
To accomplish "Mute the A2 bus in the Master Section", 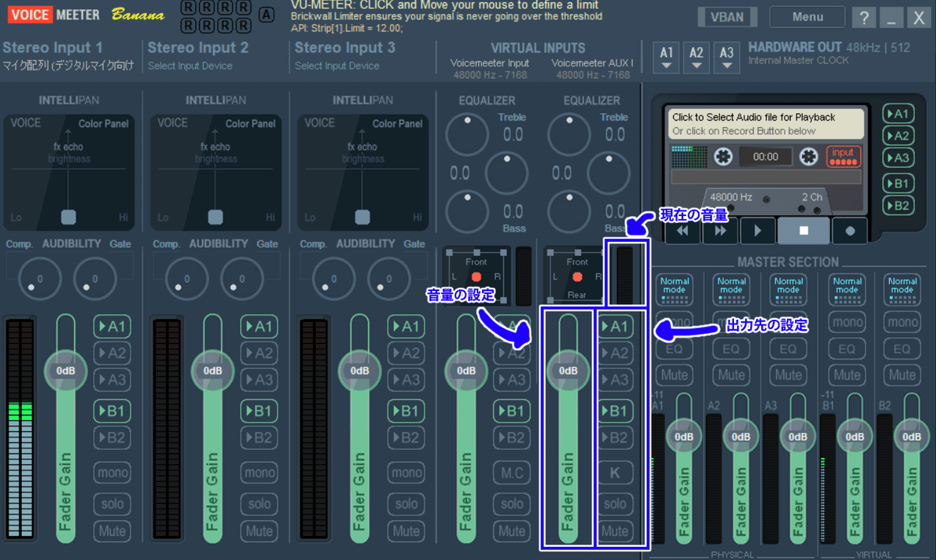I will [731, 375].
